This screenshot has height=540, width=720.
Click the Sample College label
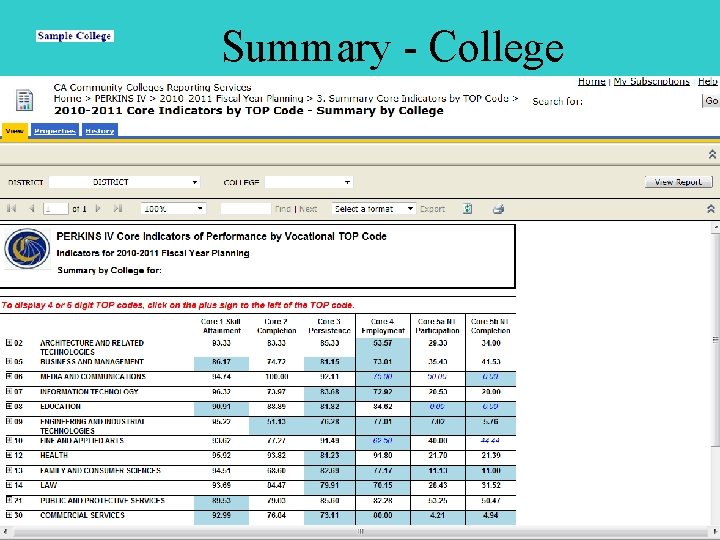[74, 36]
